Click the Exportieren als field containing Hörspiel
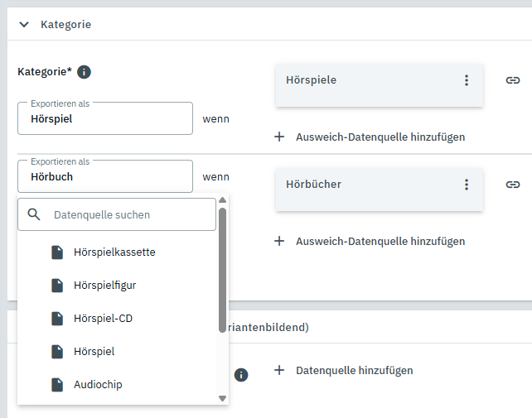 pos(104,118)
